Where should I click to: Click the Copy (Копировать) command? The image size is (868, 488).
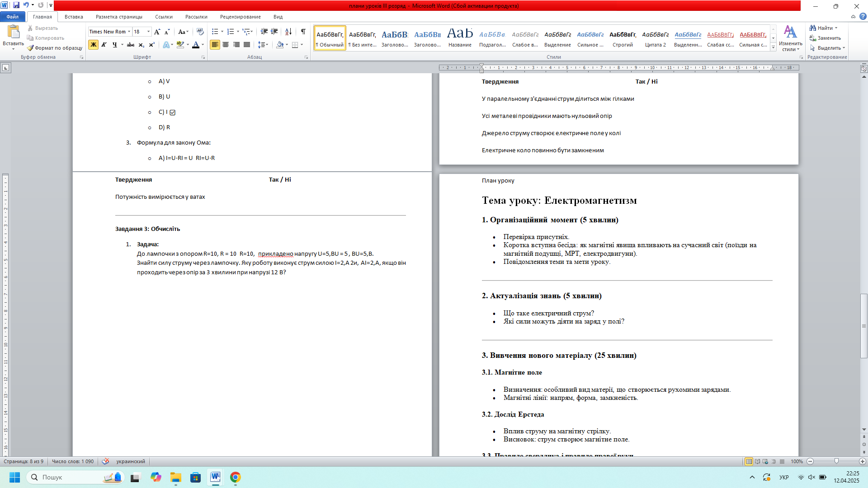(x=46, y=38)
